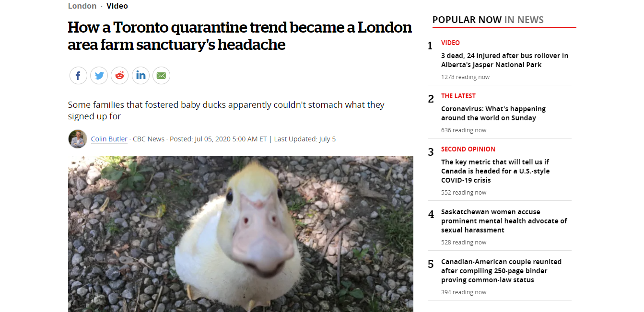Share article on Facebook

click(78, 76)
